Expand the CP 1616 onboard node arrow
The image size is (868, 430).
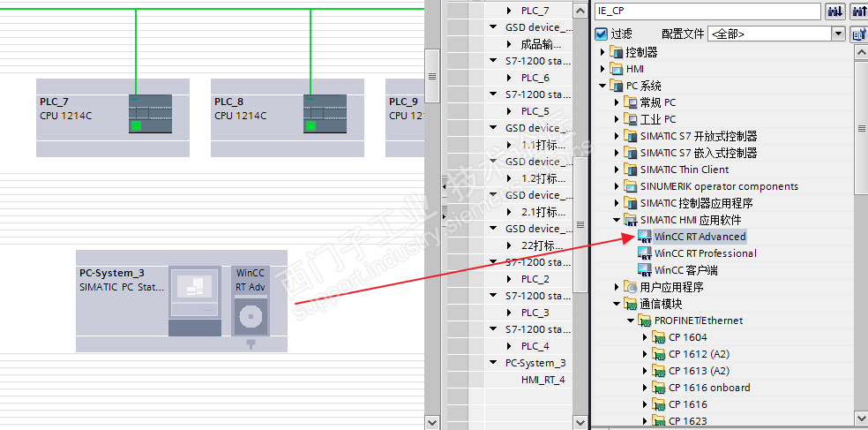click(x=645, y=388)
